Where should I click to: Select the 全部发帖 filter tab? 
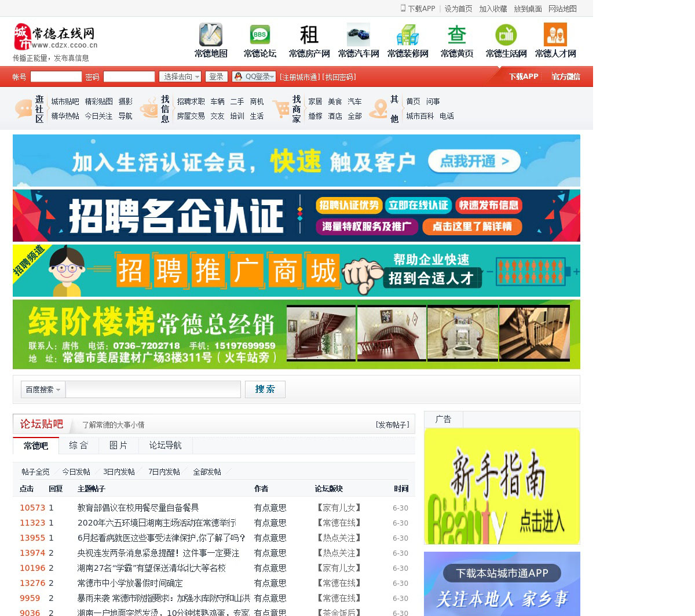(207, 472)
